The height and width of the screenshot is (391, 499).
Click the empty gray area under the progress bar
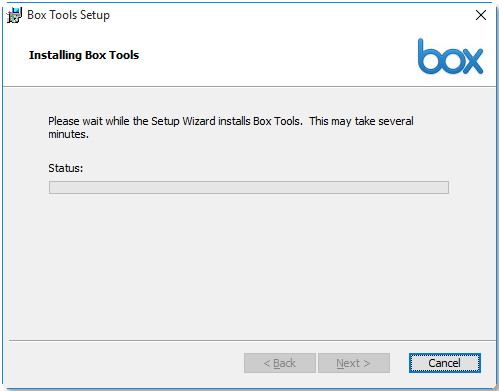(x=249, y=267)
